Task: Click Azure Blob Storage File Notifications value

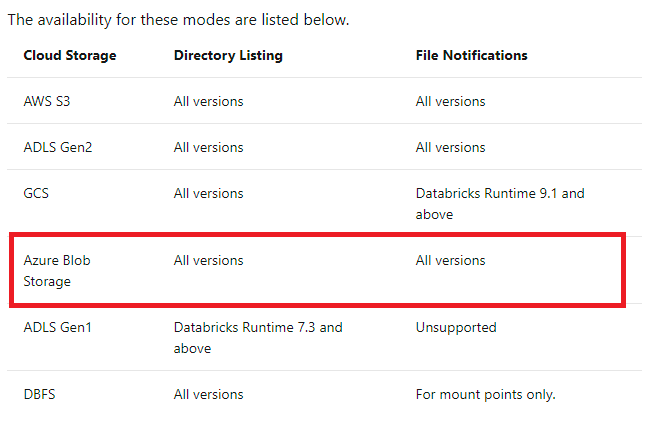Action: click(450, 260)
